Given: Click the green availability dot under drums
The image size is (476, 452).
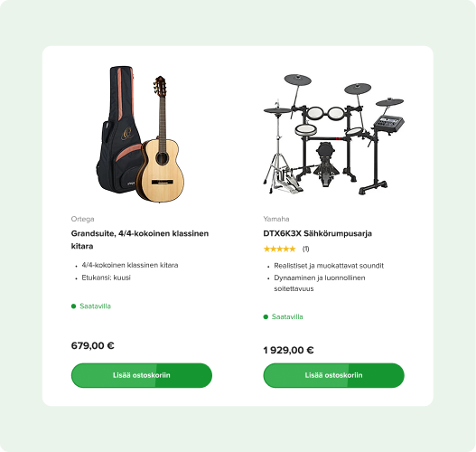Looking at the screenshot, I should click(266, 316).
